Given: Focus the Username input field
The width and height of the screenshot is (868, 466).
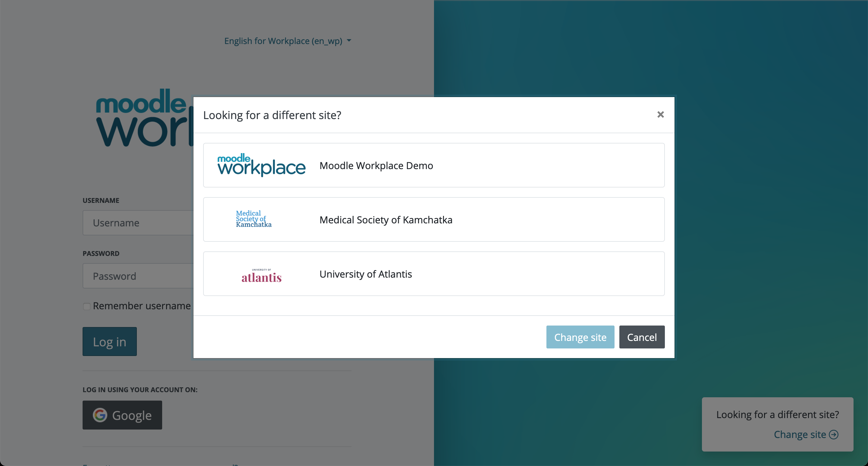Looking at the screenshot, I should click(138, 223).
